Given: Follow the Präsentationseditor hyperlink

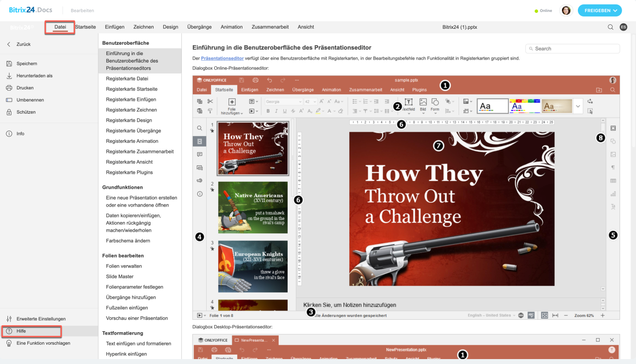Looking at the screenshot, I should pyautogui.click(x=222, y=58).
